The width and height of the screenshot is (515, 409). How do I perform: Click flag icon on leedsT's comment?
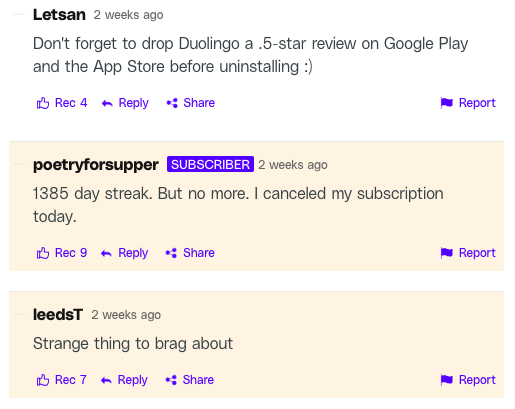447,380
